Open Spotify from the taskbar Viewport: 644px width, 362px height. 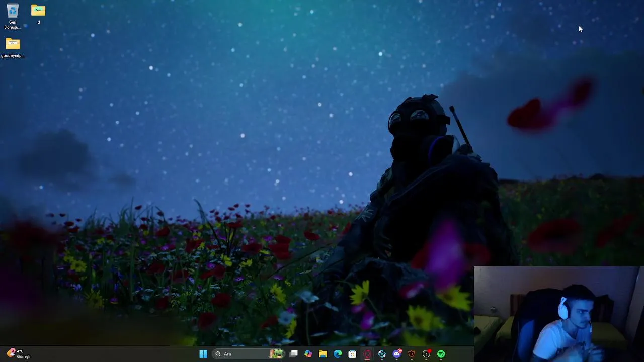[x=441, y=354]
